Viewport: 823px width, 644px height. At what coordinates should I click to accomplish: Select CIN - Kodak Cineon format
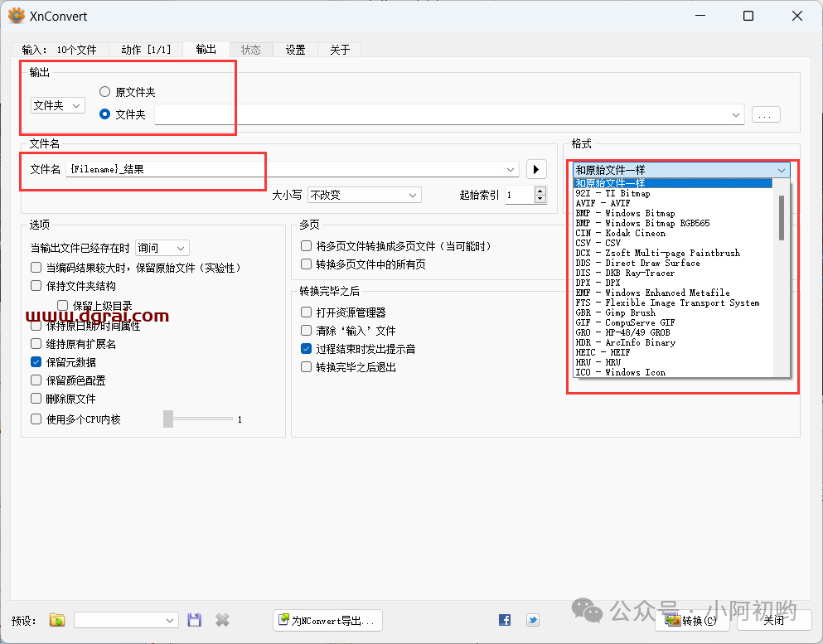(673, 233)
